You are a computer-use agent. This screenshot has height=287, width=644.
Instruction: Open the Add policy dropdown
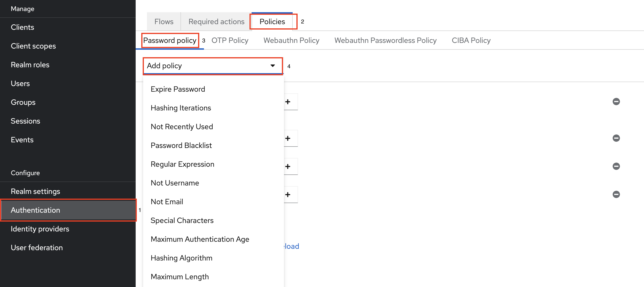pos(212,65)
